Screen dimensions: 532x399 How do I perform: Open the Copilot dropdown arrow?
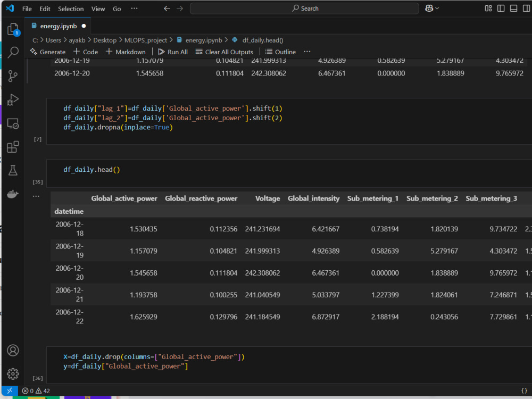pos(437,9)
